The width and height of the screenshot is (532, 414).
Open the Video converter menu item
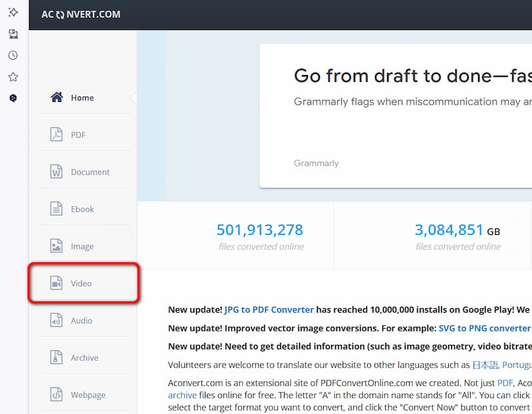[82, 284]
